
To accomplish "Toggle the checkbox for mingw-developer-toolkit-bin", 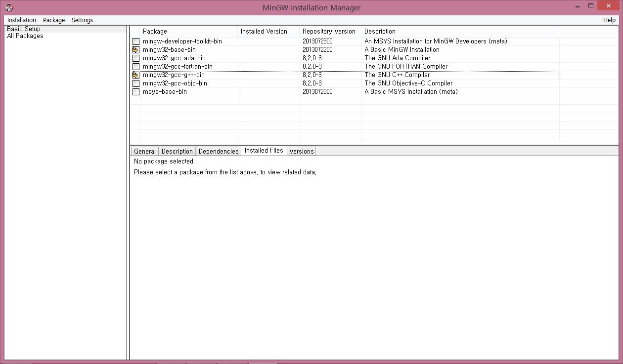I will (x=136, y=41).
